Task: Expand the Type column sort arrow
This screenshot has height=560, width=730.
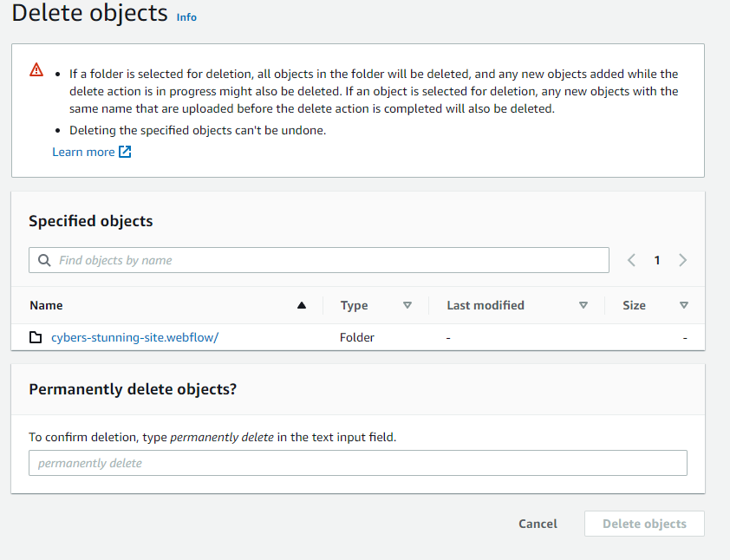Action: 407,305
